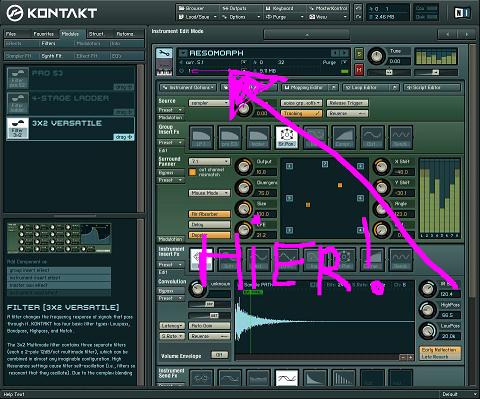
Task: Open the Instrument Options dropdown
Action: (x=188, y=87)
